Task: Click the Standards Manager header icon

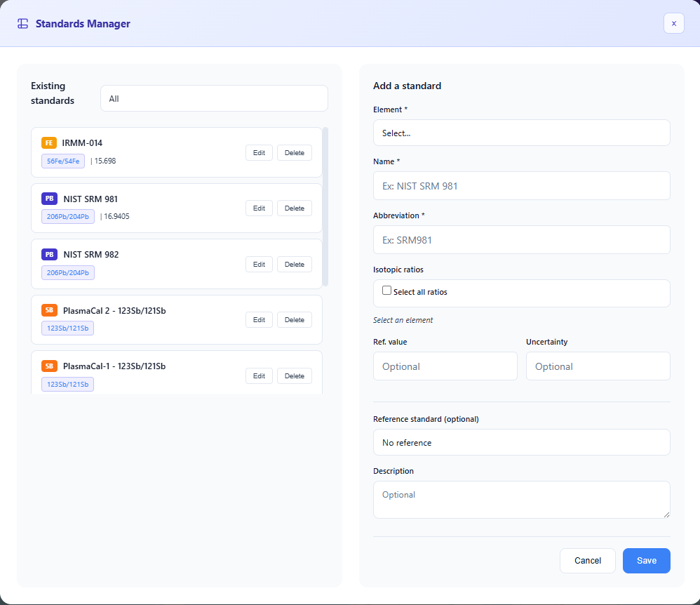Action: (22, 23)
